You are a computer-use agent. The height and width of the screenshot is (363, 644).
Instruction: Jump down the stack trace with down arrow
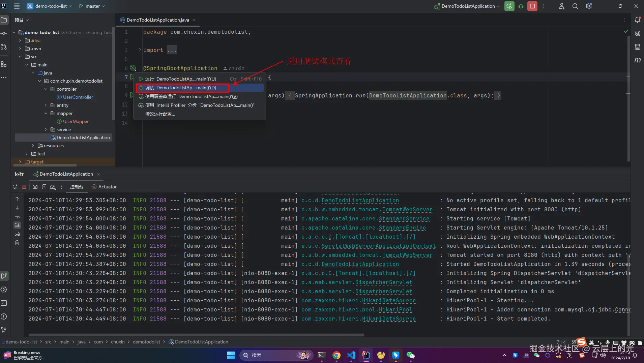(x=17, y=208)
